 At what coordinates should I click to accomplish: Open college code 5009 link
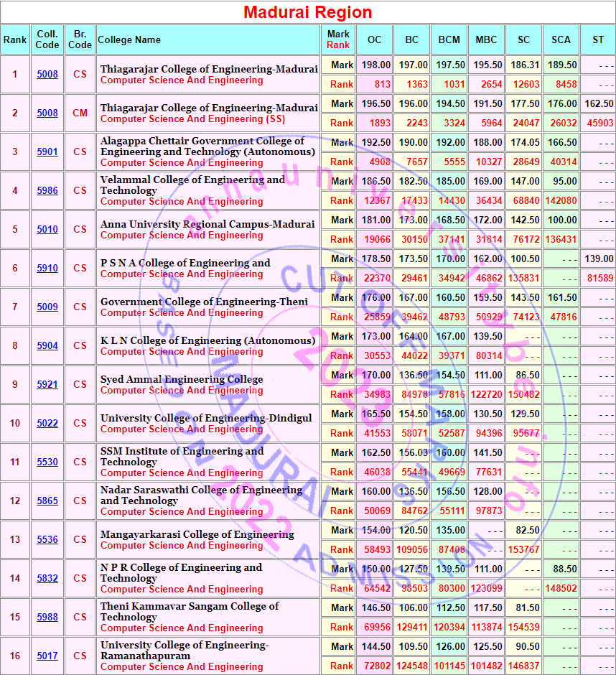click(x=47, y=307)
